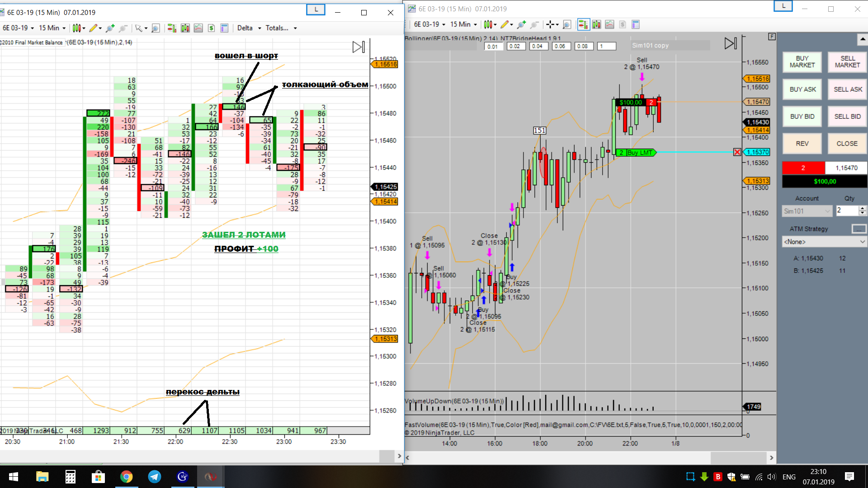Screen dimensions: 868x488
Task: Expand ATM Strategy None combo box
Action: tap(824, 242)
